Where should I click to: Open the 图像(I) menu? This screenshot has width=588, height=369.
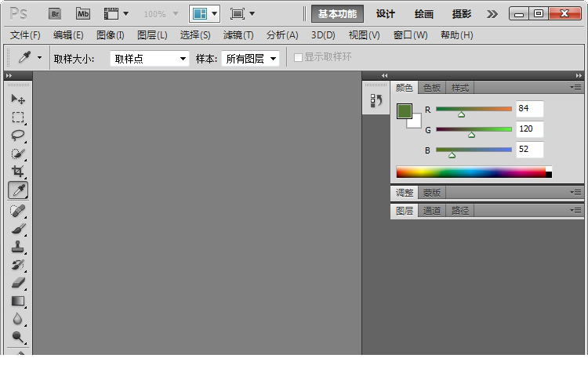(111, 35)
